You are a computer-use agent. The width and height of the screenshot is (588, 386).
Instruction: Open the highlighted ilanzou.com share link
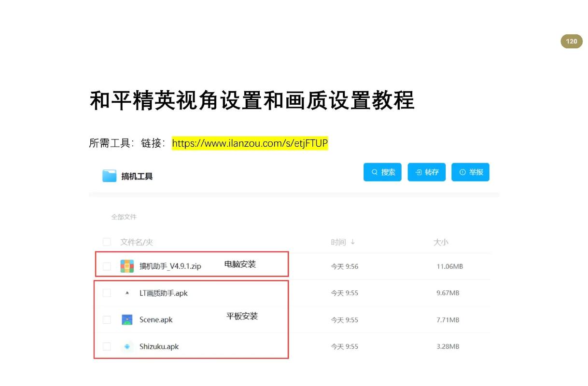(x=250, y=143)
